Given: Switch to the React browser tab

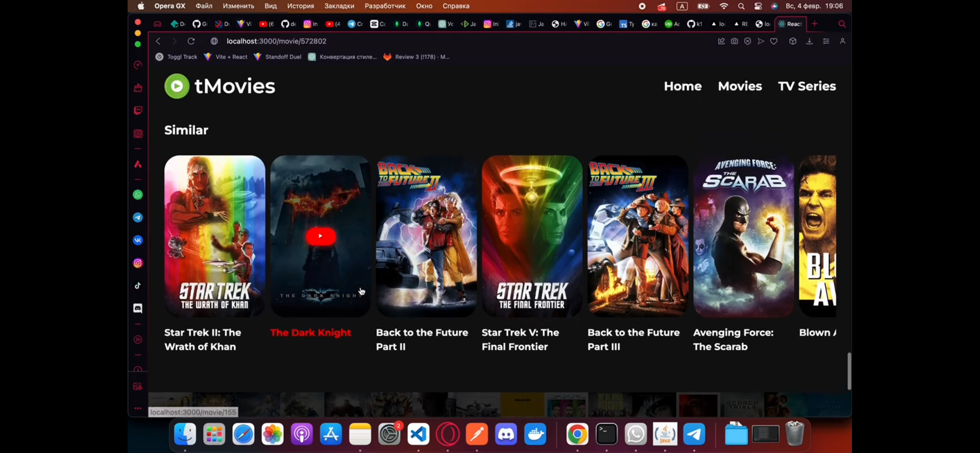Looking at the screenshot, I should [790, 24].
